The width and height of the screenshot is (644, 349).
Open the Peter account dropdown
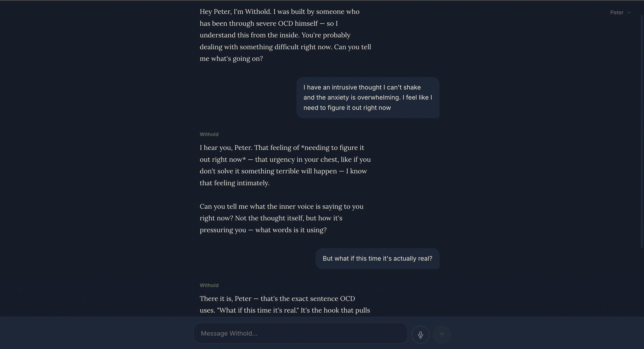[620, 13]
